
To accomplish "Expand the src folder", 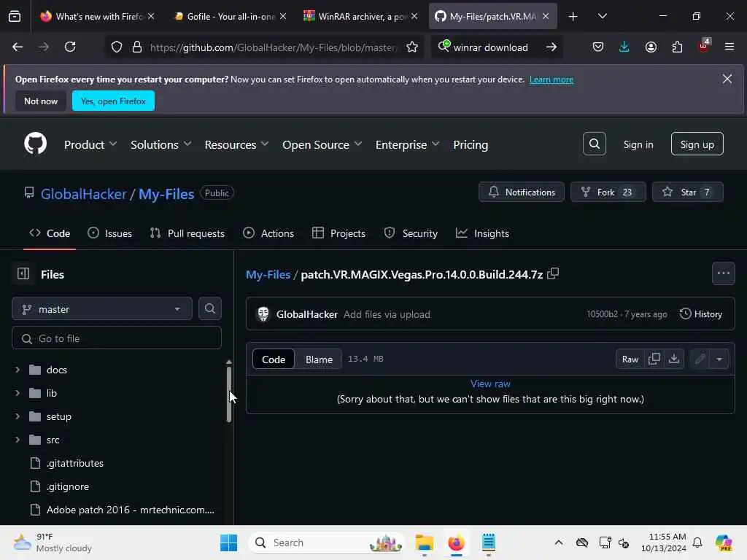I will 18,440.
